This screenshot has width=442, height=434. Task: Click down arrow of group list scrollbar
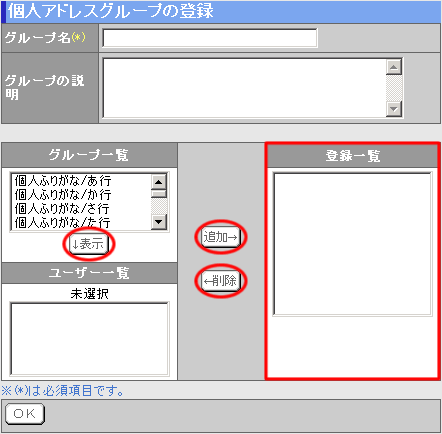pos(159,222)
